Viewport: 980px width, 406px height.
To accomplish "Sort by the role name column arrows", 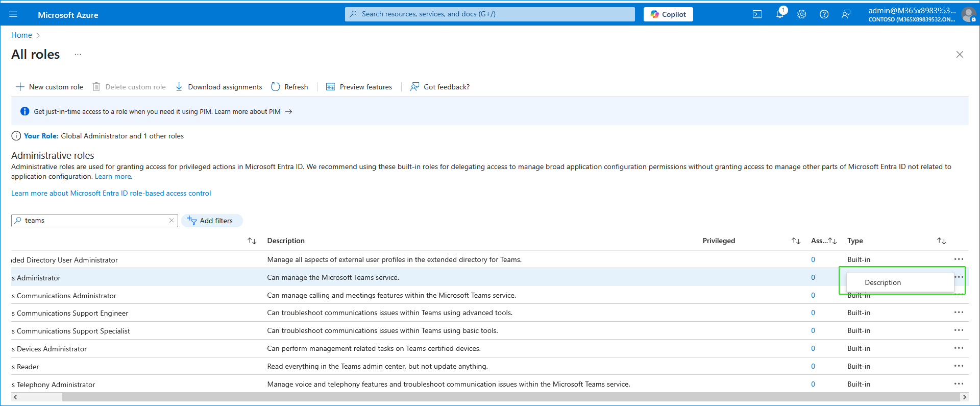I will [252, 241].
